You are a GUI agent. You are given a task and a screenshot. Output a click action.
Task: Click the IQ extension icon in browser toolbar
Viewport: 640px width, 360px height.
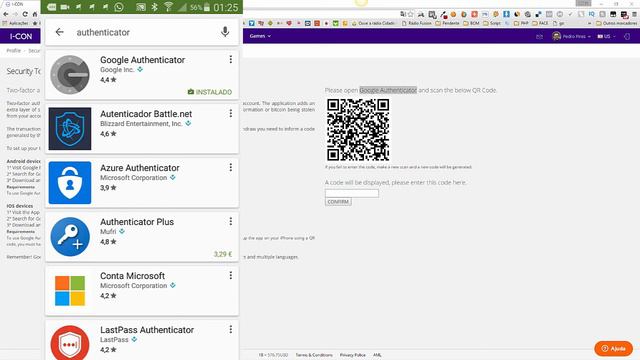(591, 14)
